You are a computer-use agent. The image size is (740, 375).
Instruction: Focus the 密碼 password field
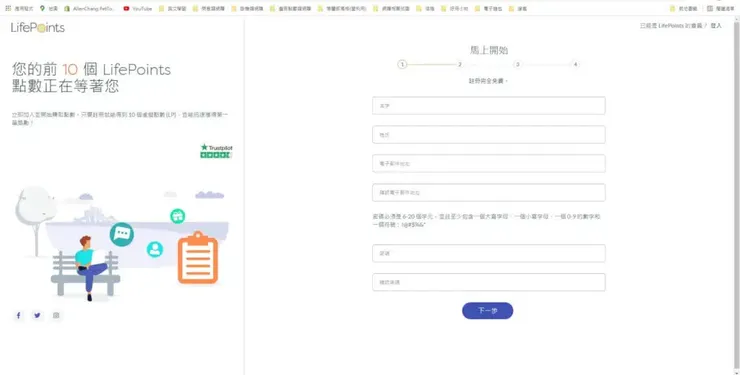coord(488,253)
